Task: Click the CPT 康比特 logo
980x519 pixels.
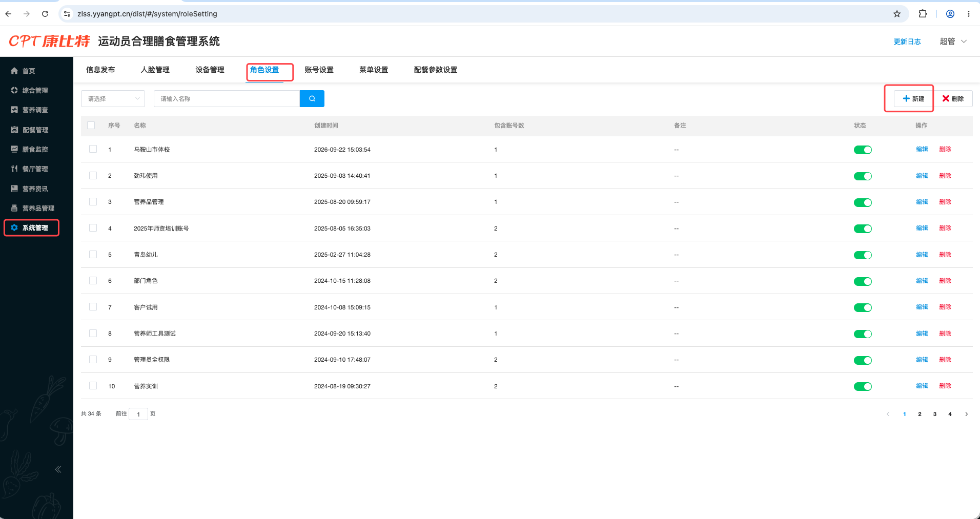Action: (x=50, y=41)
